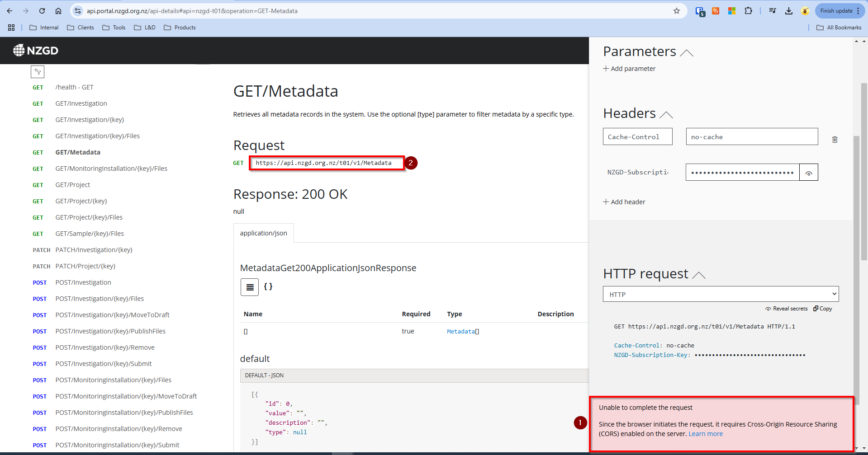868x455 pixels.
Task: Switch to table schema view icon
Action: point(250,287)
